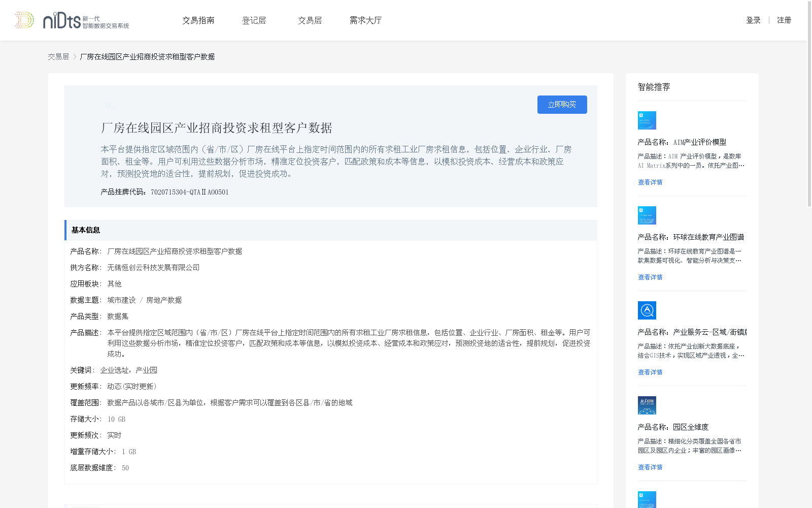Click the partially visible bottom recommended product icon
The width and height of the screenshot is (812, 508).
[647, 499]
